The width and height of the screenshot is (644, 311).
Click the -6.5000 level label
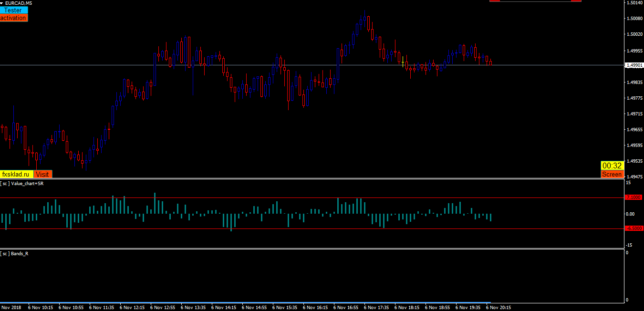point(634,228)
